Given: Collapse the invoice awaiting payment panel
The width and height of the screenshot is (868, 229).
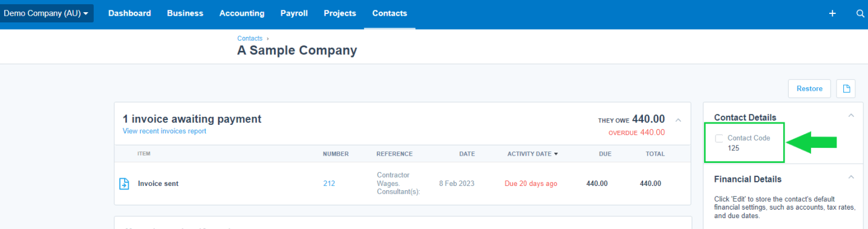Looking at the screenshot, I should point(678,120).
